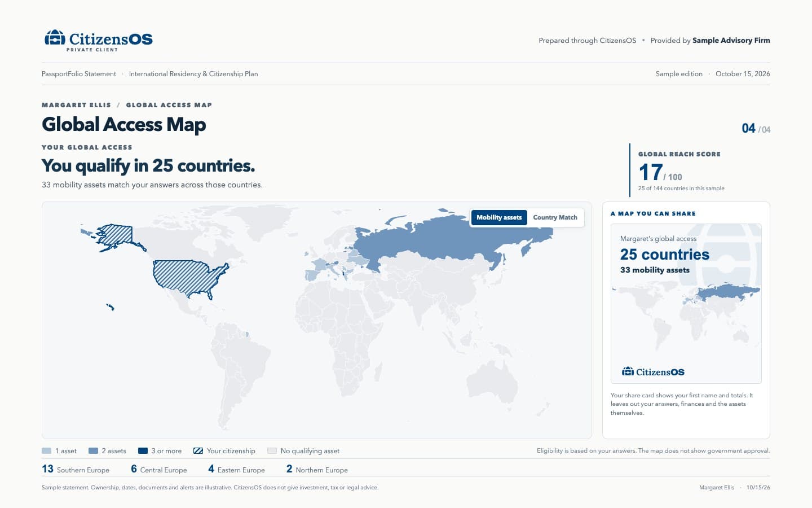Click the Global Reach Score value 17

tap(650, 172)
